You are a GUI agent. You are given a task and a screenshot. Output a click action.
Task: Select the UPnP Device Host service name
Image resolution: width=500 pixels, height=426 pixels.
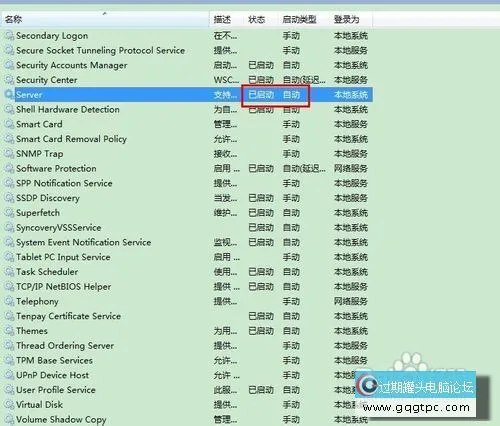click(52, 375)
